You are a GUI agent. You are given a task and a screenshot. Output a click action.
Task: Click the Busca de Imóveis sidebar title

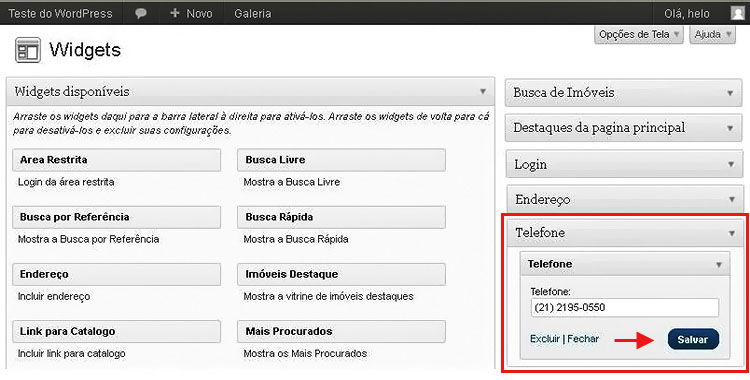point(563,93)
